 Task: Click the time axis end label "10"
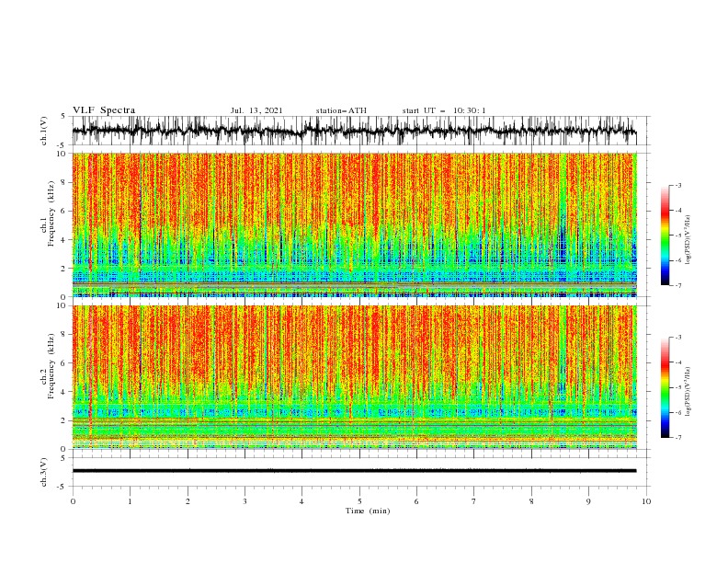tap(646, 501)
